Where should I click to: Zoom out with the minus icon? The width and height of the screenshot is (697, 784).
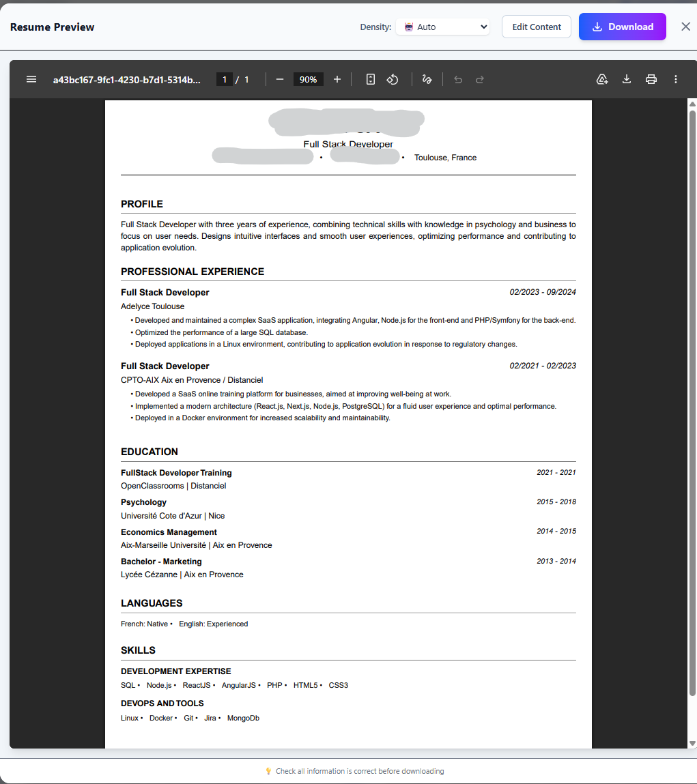[x=280, y=80]
